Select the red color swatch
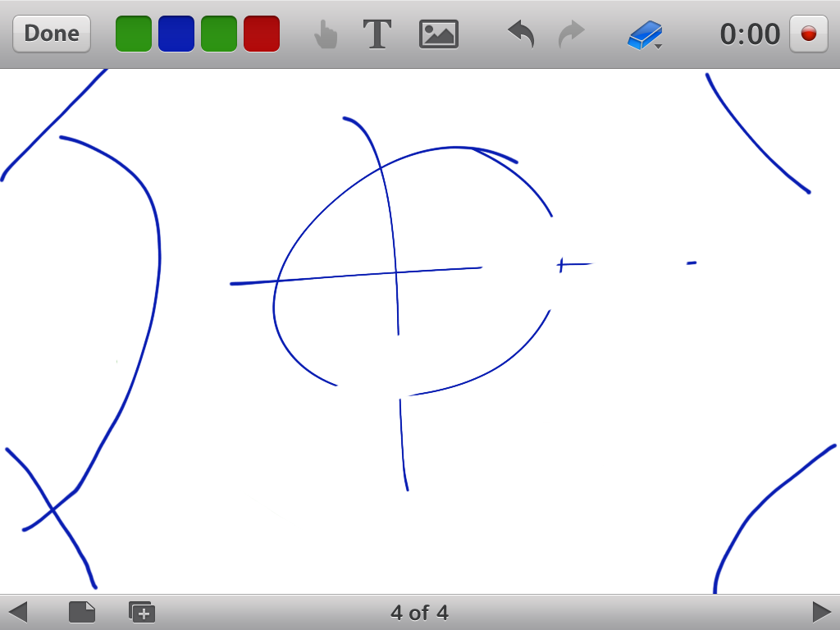Viewport: 840px width, 630px height. coord(262,34)
